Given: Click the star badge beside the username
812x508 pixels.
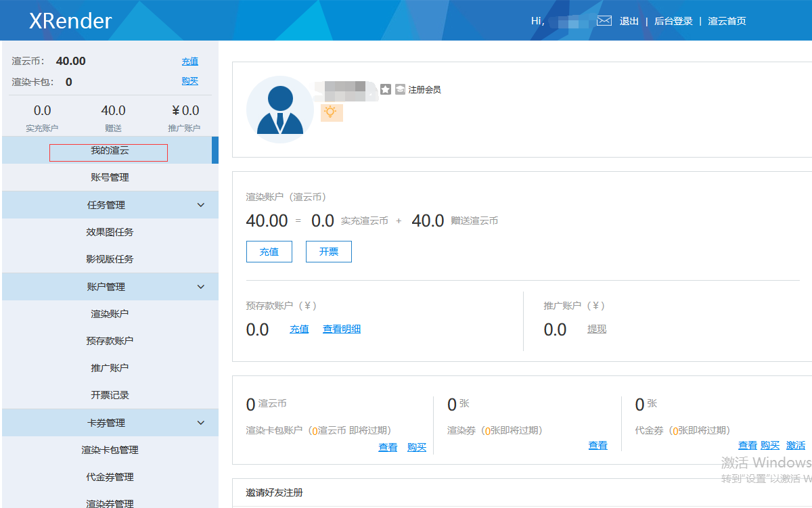Looking at the screenshot, I should (386, 89).
